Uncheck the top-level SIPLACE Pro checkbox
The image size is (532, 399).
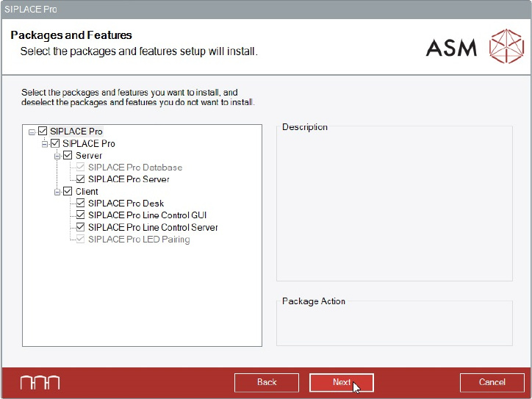[x=43, y=131]
